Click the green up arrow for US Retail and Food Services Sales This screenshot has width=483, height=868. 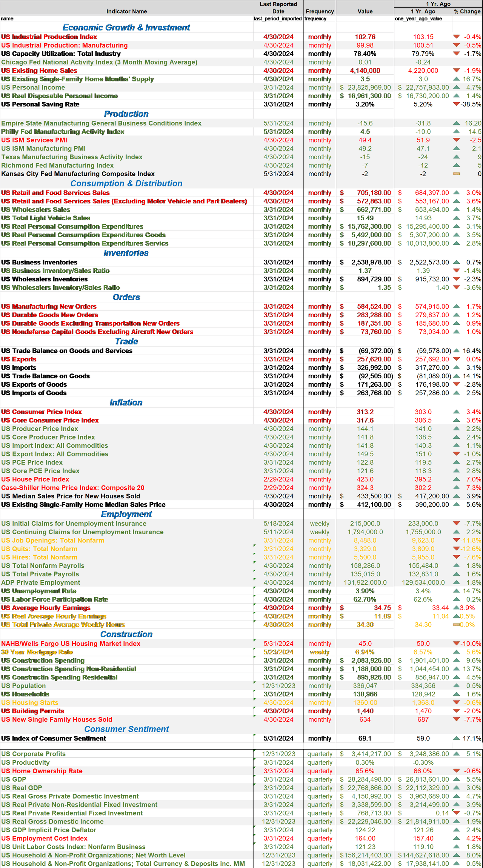pyautogui.click(x=457, y=192)
